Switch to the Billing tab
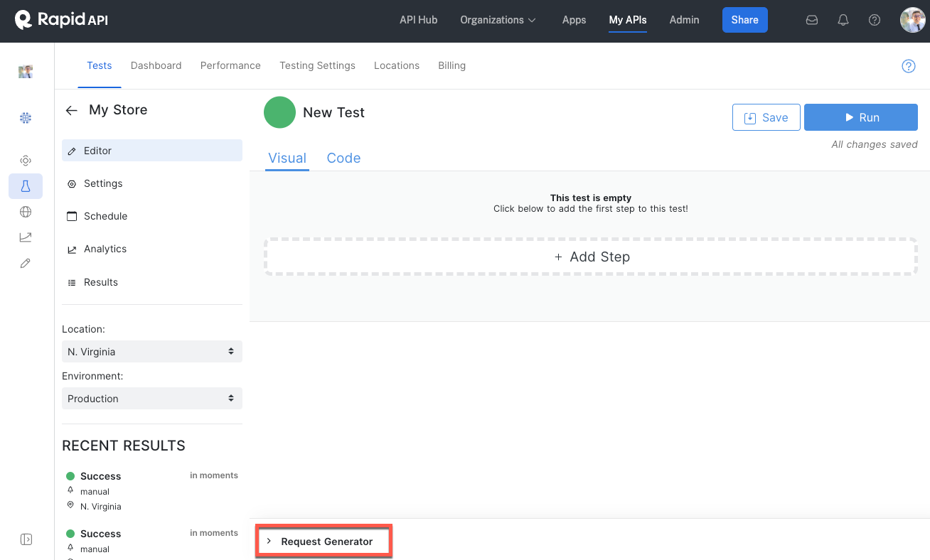The width and height of the screenshot is (930, 560). (x=452, y=65)
